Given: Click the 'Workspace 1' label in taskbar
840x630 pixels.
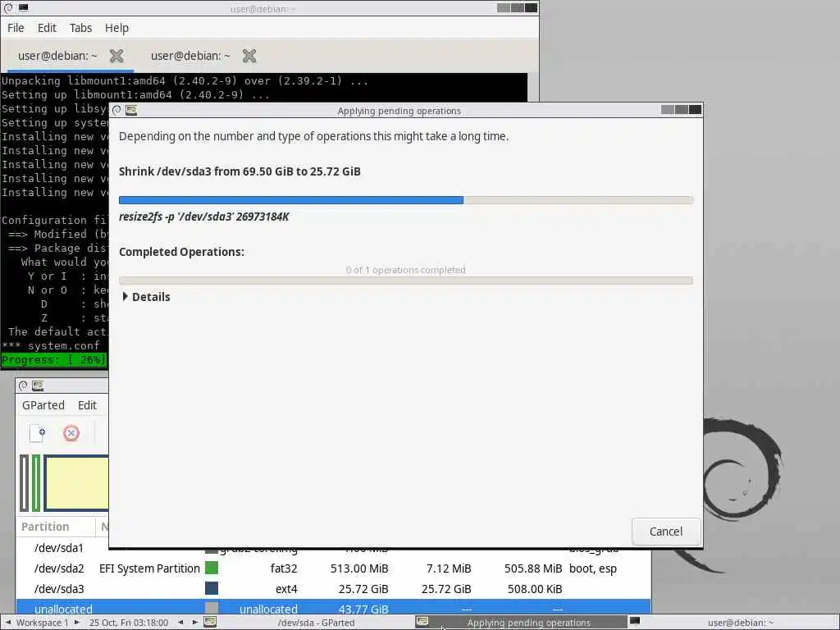Looking at the screenshot, I should (x=43, y=623).
